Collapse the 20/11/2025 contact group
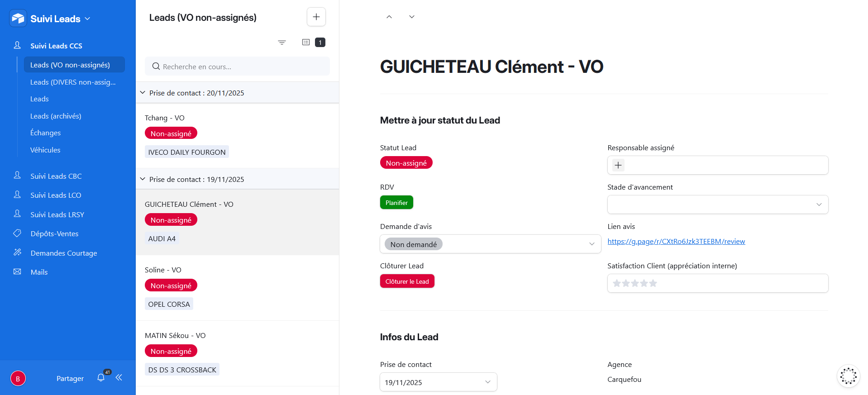 (x=143, y=93)
